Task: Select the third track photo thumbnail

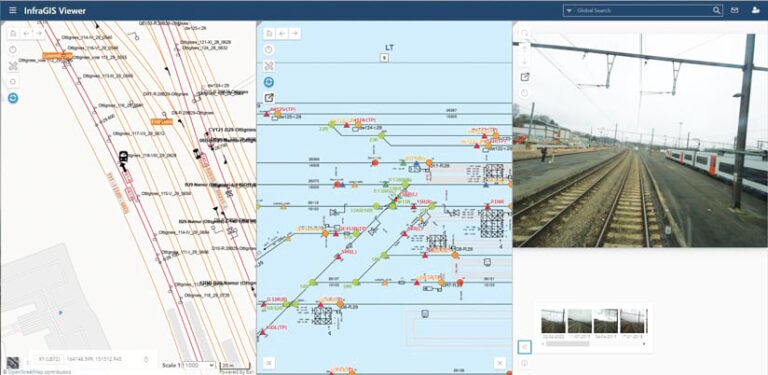Action: click(605, 321)
